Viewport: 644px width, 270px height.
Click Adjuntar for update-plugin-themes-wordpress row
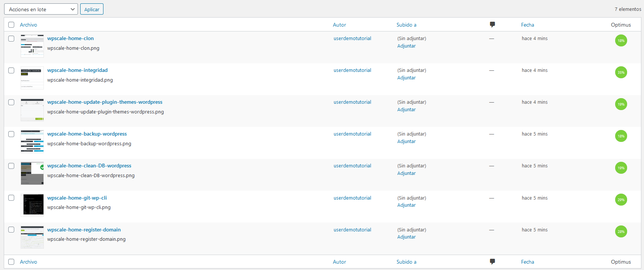[406, 109]
